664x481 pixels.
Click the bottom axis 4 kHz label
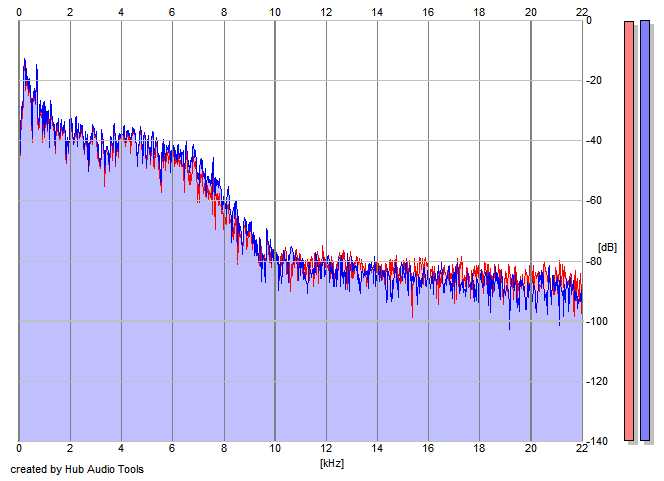pyautogui.click(x=121, y=448)
